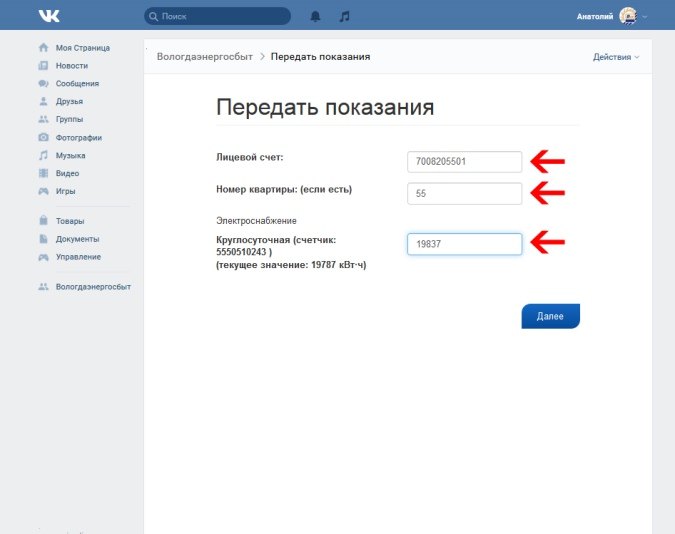Click Анатолий username in header
Image resolution: width=675 pixels, height=534 pixels.
tap(595, 17)
